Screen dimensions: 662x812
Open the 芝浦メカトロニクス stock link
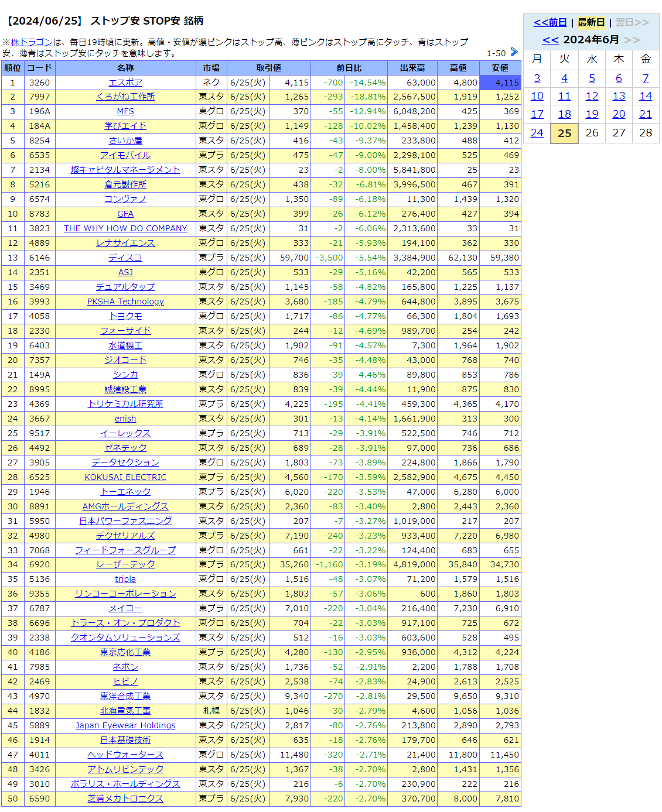click(x=125, y=799)
